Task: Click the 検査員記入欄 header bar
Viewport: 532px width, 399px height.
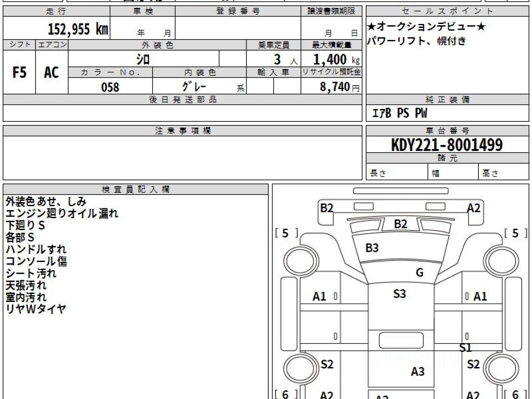Action: (136, 189)
